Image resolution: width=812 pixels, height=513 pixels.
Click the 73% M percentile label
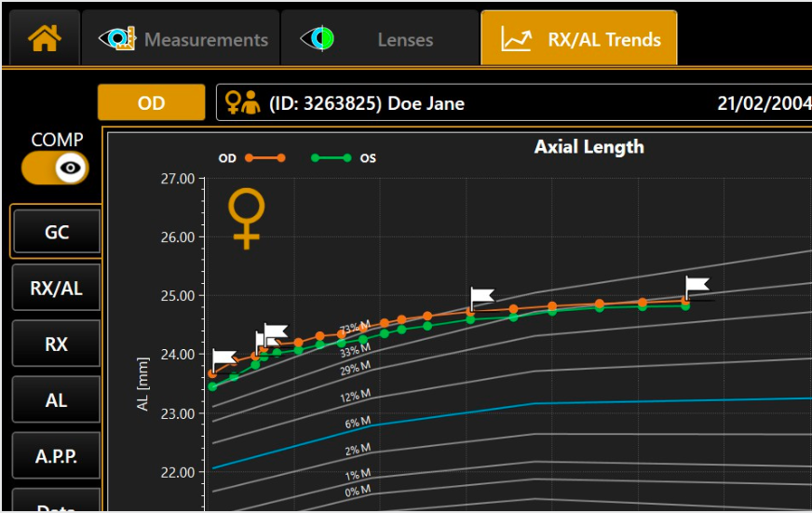(x=355, y=328)
